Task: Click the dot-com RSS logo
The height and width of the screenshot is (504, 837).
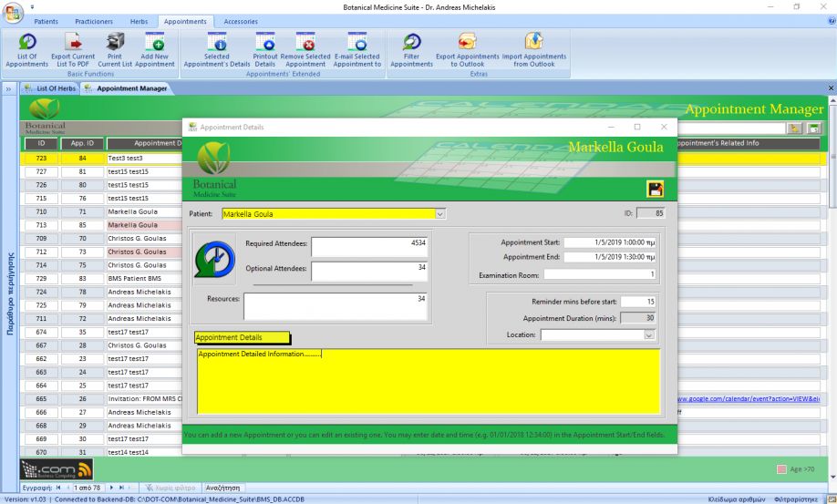Action: (56, 469)
